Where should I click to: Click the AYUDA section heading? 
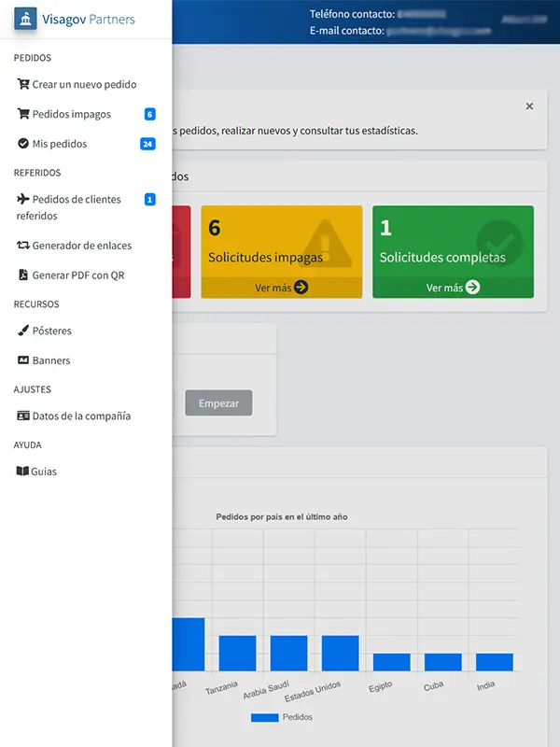28,444
